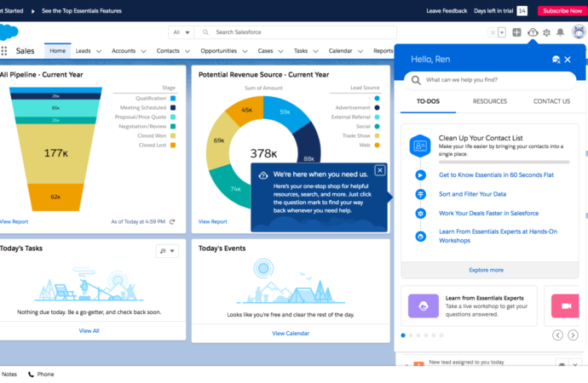Open the user profile avatar
Viewport: 588px width, 383px height.
tap(579, 31)
